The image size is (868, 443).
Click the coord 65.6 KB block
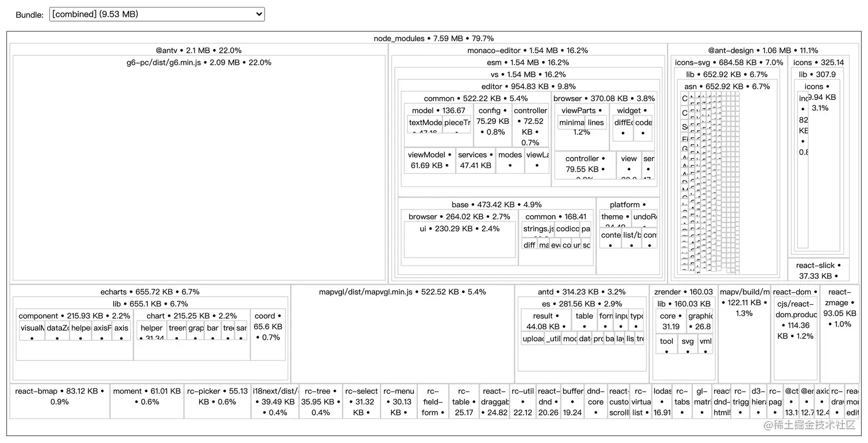tap(268, 335)
